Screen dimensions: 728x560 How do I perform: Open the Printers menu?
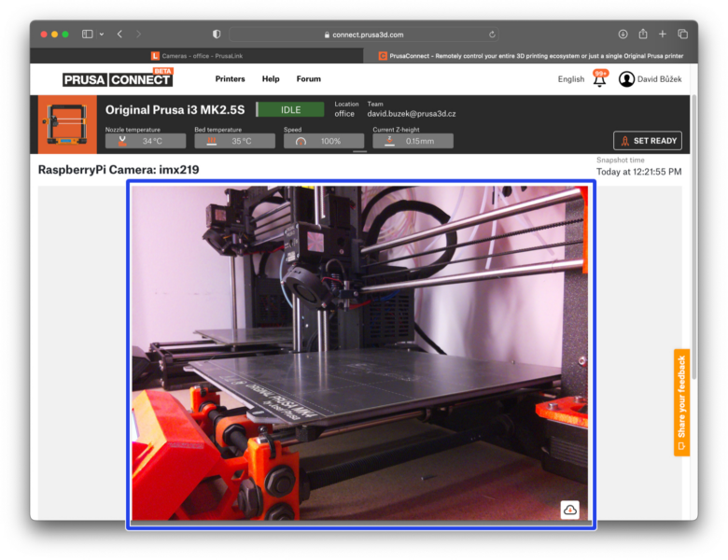(x=230, y=79)
